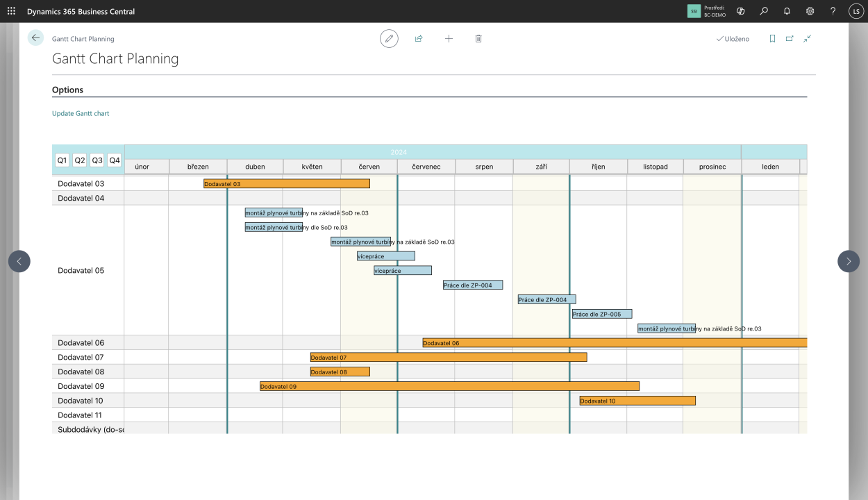Click the Práce dle ZP-005 task bar
The width and height of the screenshot is (868, 500).
tap(601, 314)
